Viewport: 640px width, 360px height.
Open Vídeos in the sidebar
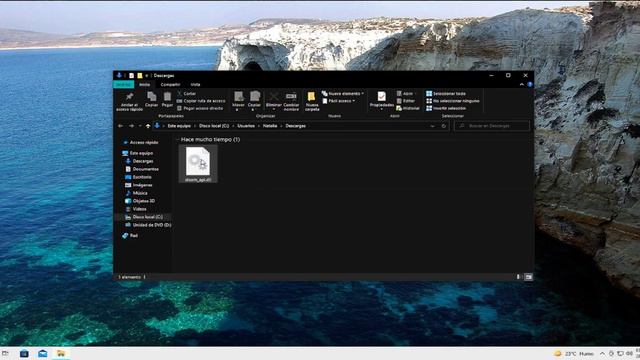coord(136,209)
